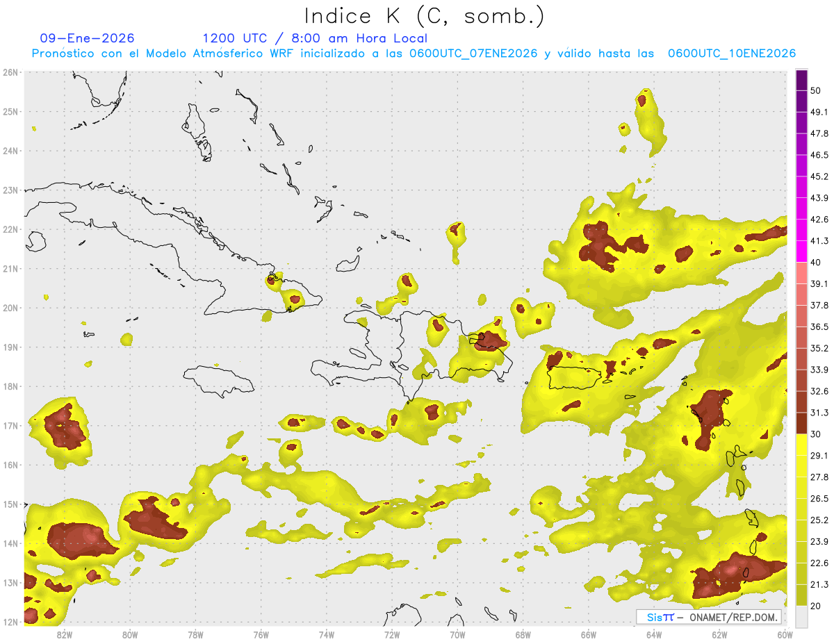Click the 21N latitude label
The width and height of the screenshot is (834, 644).
tap(10, 268)
